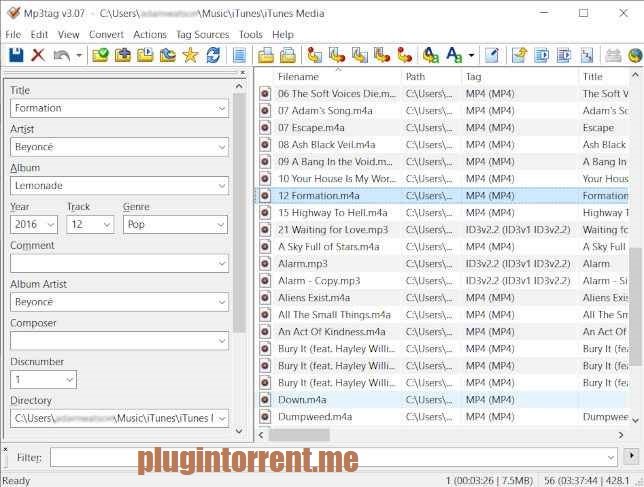Select the file Dumpweed.m4a

[315, 417]
